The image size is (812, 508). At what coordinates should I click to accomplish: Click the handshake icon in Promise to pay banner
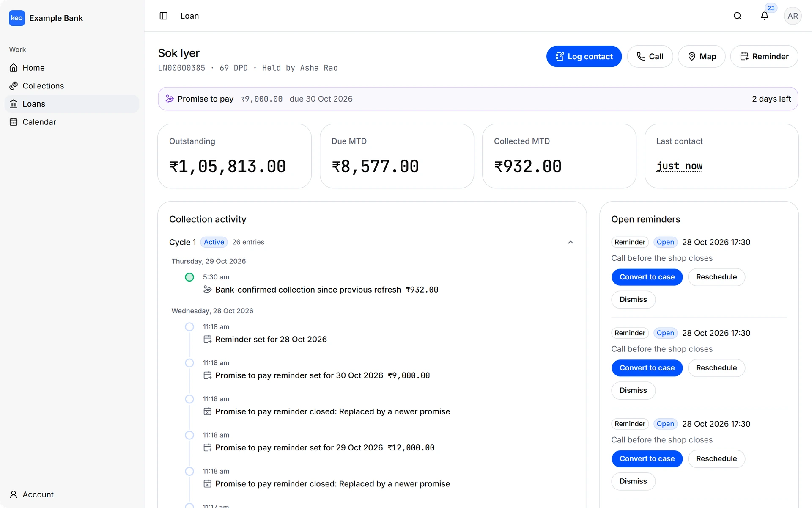pyautogui.click(x=170, y=99)
